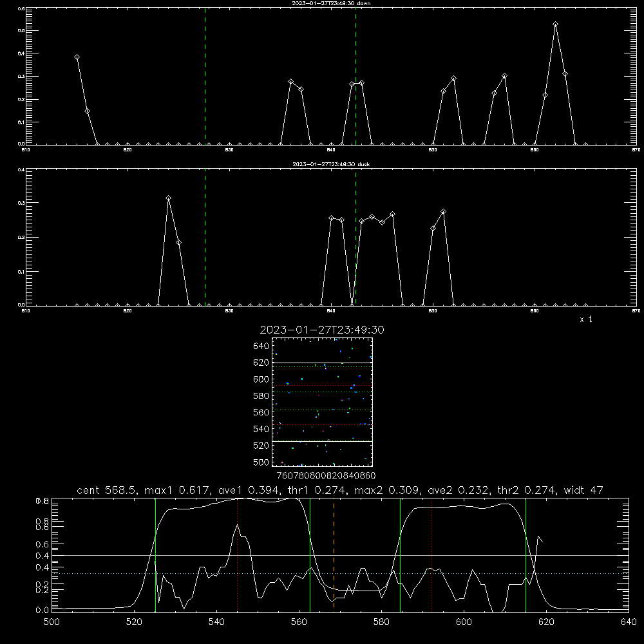Click the green solid line near 563 in bottom plot

coord(310,555)
